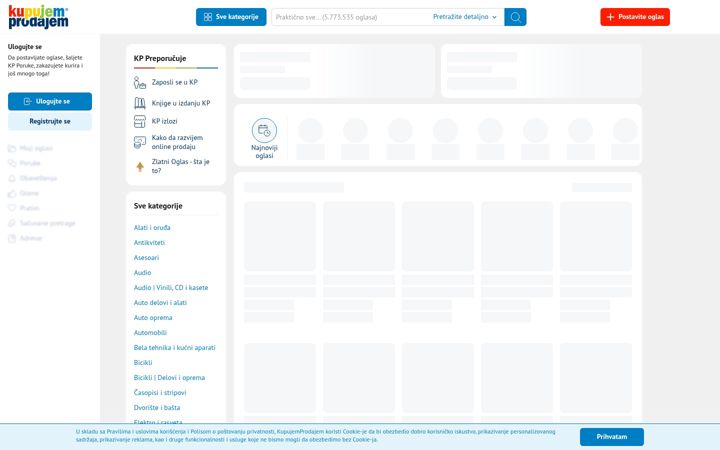Open the Pretražite detaljno dropdown
The width and height of the screenshot is (720, 450).
click(x=465, y=17)
